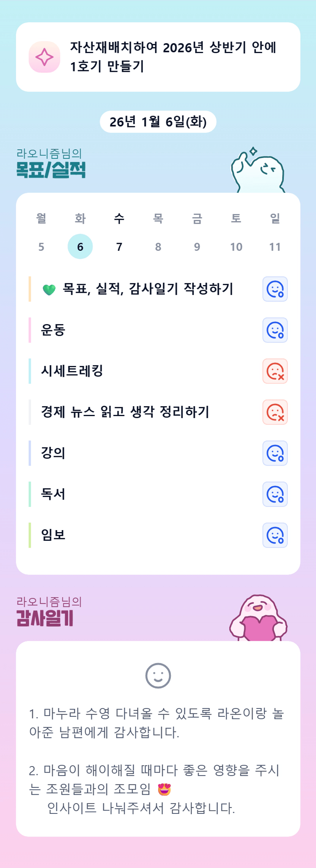The width and height of the screenshot is (316, 868).
Task: Click the sparkle star goal icon
Action: tap(44, 57)
